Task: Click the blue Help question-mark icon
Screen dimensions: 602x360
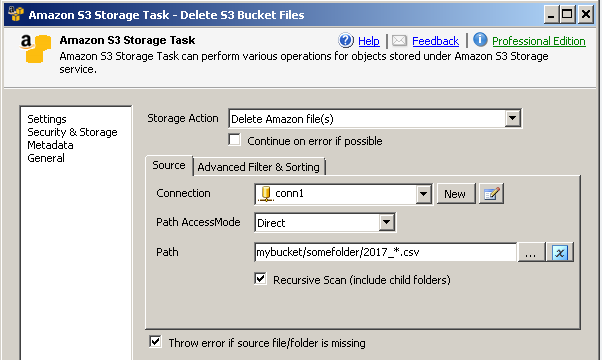Action: click(346, 40)
